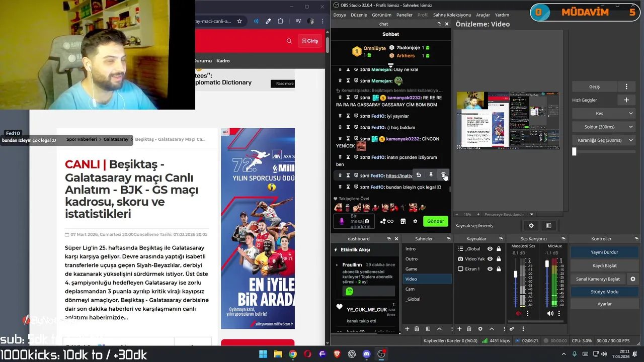Pin Fed10's link chat message
This screenshot has width=644, height=362.
tap(431, 175)
